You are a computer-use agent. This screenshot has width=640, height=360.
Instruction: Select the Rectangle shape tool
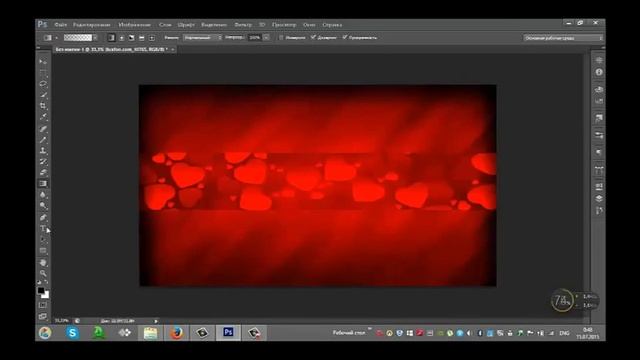(x=43, y=251)
